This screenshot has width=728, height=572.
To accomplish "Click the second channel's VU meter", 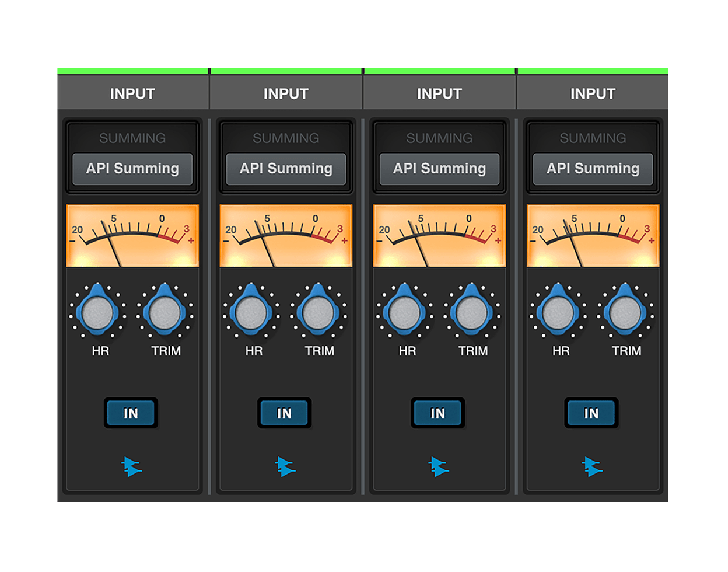I will pyautogui.click(x=286, y=236).
